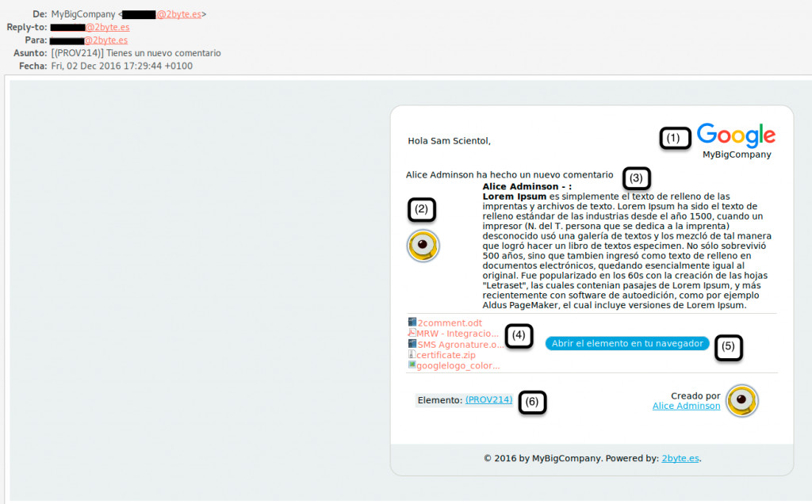Click the MyBigCompany label under the logo
The width and height of the screenshot is (812, 504).
[737, 155]
